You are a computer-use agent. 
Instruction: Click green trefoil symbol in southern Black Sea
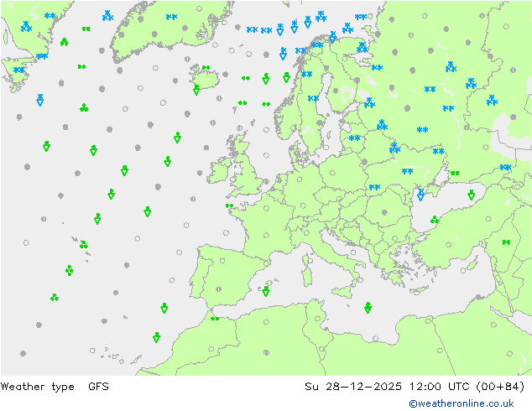point(435,220)
